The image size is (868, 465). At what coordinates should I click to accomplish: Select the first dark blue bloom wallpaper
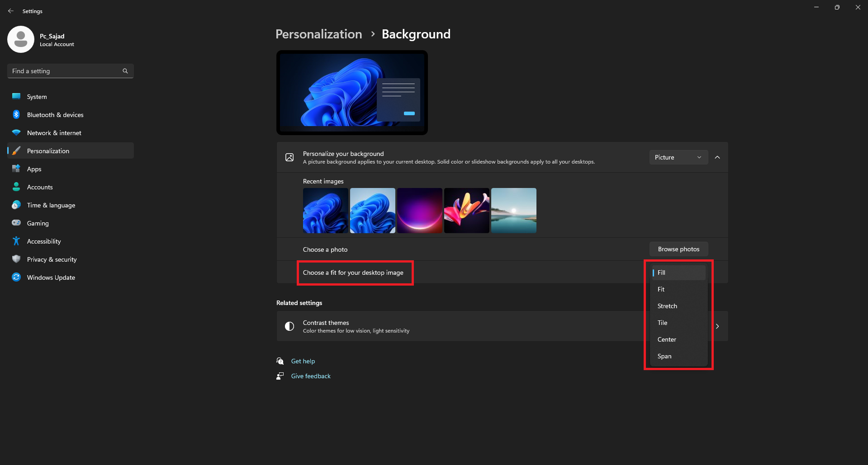point(326,211)
